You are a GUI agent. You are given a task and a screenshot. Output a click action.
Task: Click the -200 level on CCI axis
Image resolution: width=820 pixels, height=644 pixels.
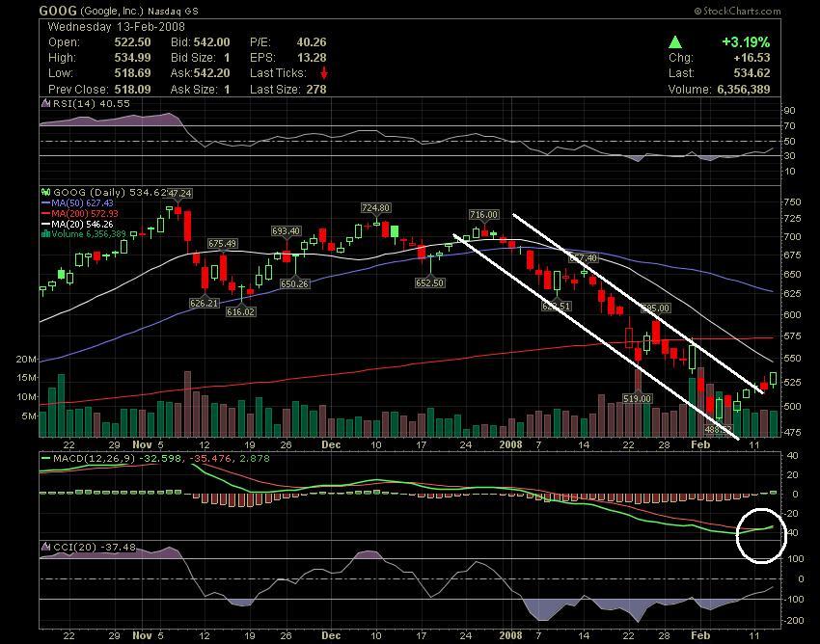(794, 620)
